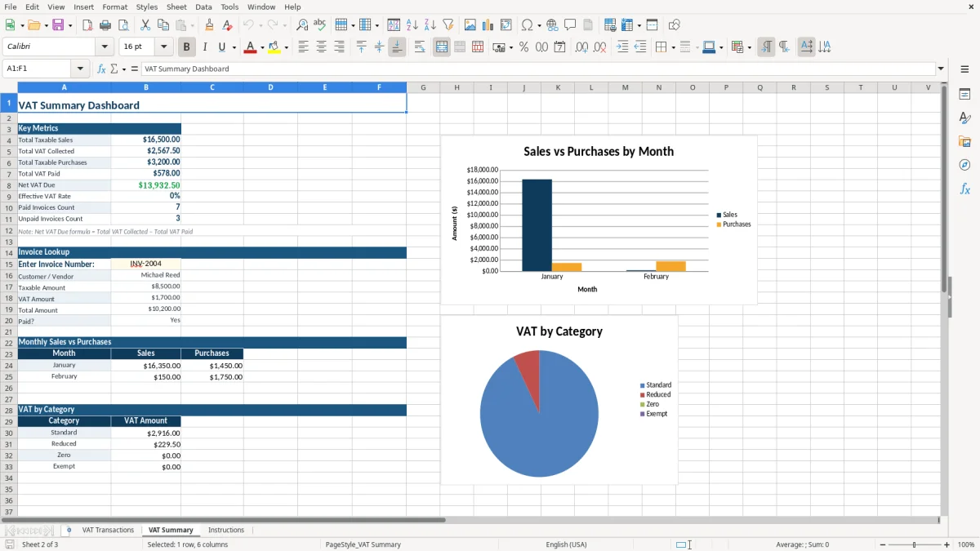
Task: Expand the formula bar arrow
Action: pyautogui.click(x=941, y=69)
